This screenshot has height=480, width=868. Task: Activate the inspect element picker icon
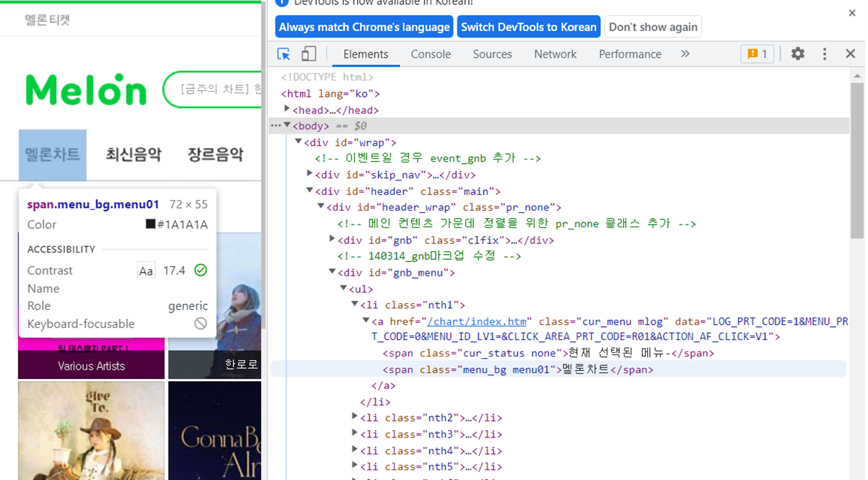[284, 54]
